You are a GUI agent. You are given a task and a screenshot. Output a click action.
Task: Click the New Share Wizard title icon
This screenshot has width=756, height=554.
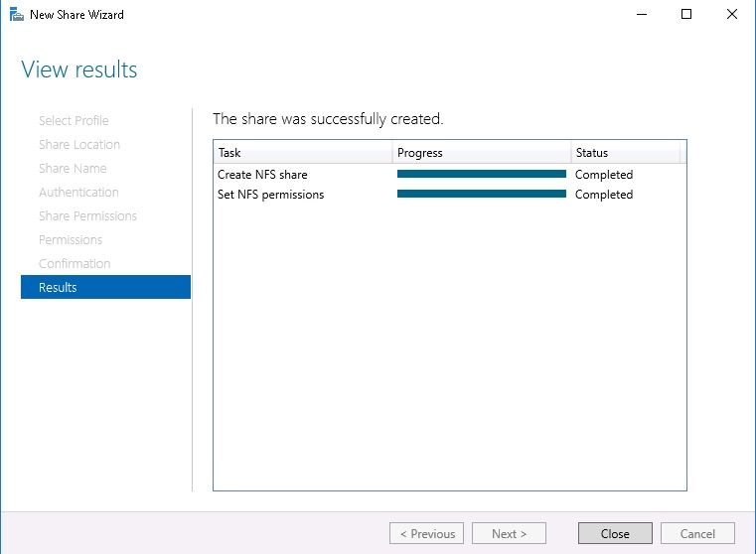[x=17, y=15]
